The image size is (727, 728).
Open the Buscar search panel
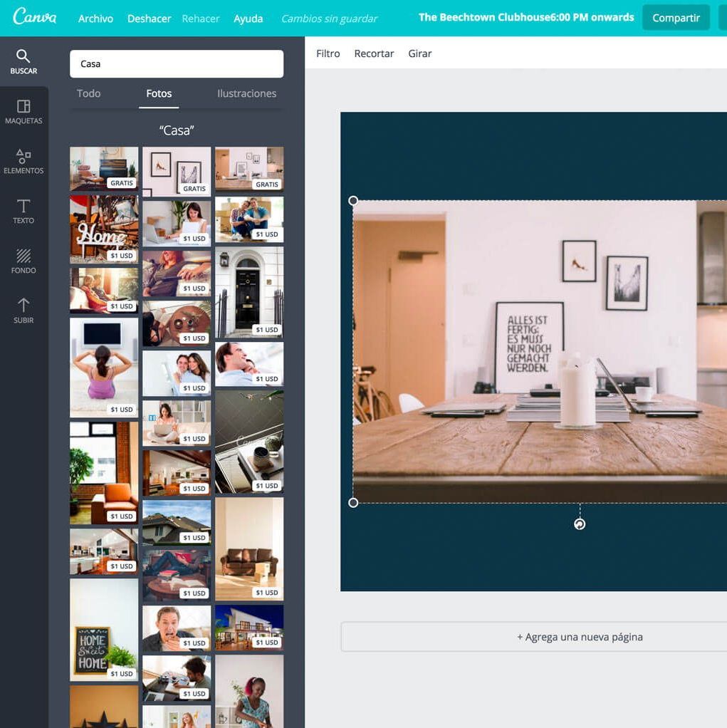(23, 63)
